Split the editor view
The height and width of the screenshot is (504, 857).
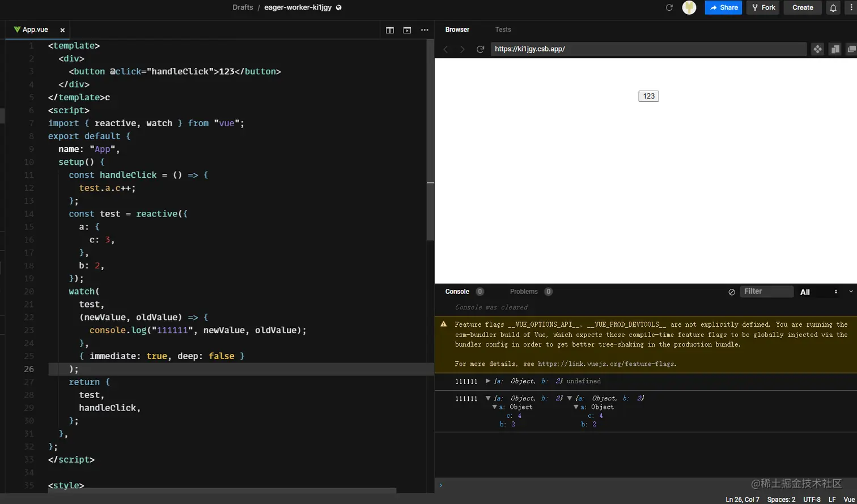[390, 30]
